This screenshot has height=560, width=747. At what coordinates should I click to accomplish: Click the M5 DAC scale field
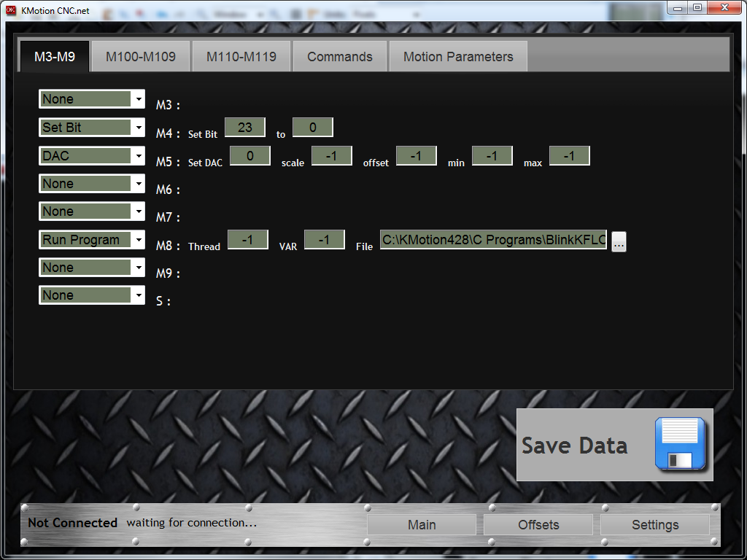(332, 156)
